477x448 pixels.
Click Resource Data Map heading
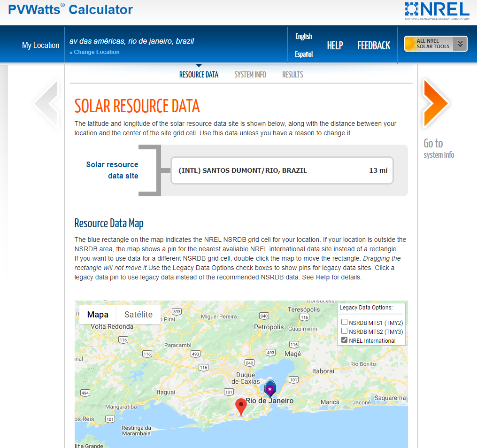109,223
